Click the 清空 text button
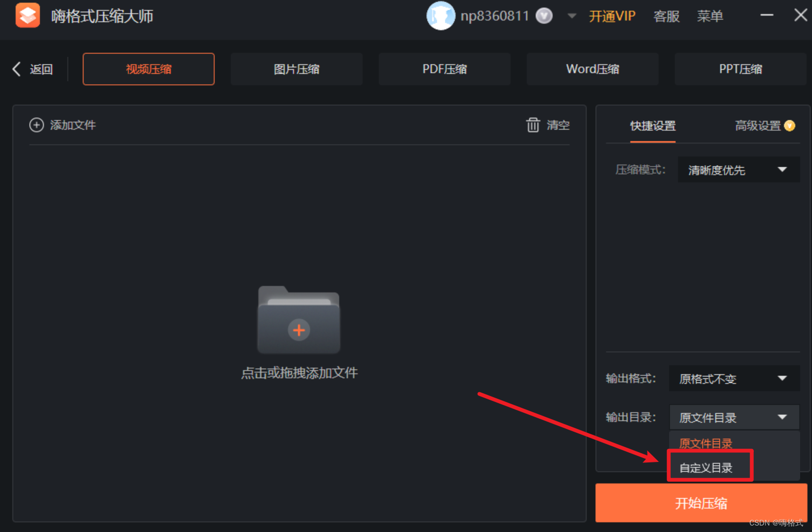The image size is (812, 532). pyautogui.click(x=558, y=125)
